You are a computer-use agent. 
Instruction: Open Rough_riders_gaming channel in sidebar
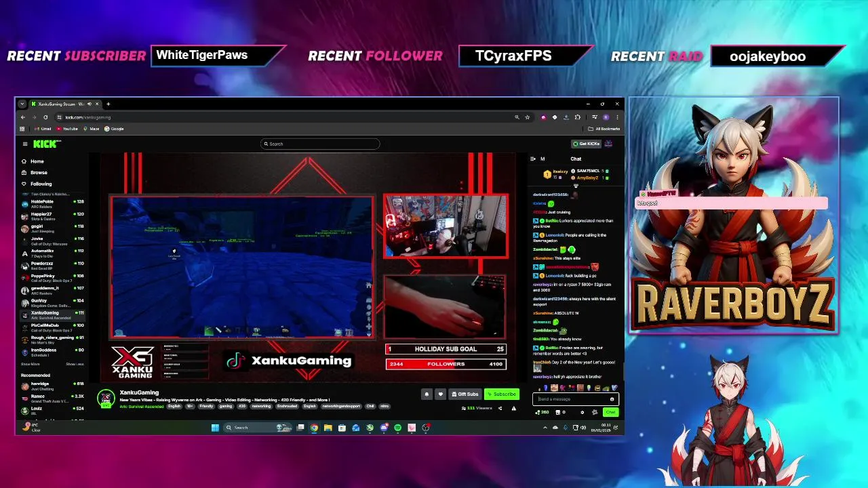[x=53, y=339]
